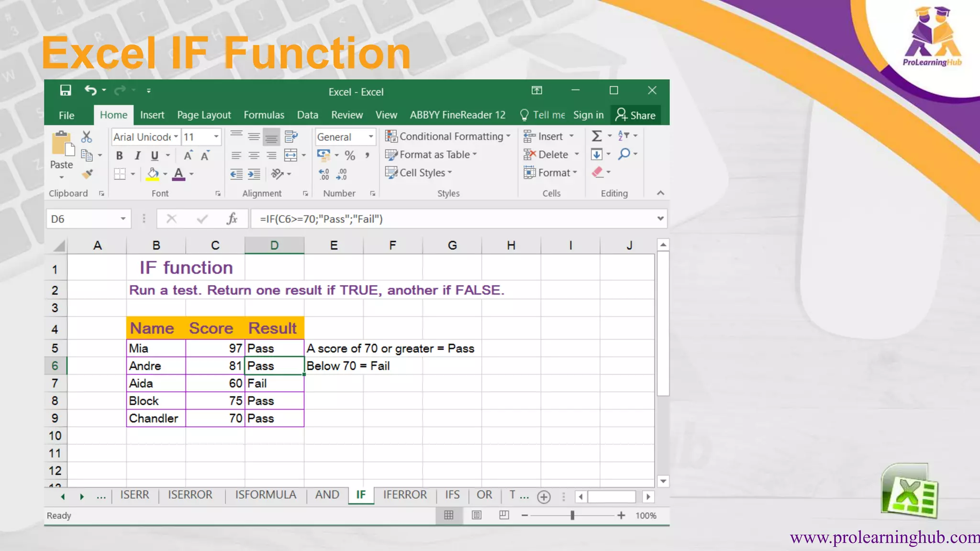Switch to Page Break Preview in status bar
The width and height of the screenshot is (980, 551).
pos(504,515)
